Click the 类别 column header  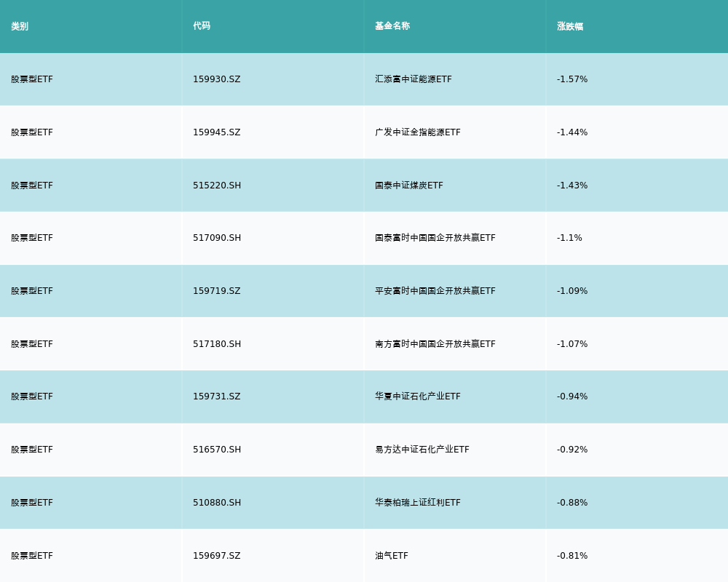click(x=20, y=26)
